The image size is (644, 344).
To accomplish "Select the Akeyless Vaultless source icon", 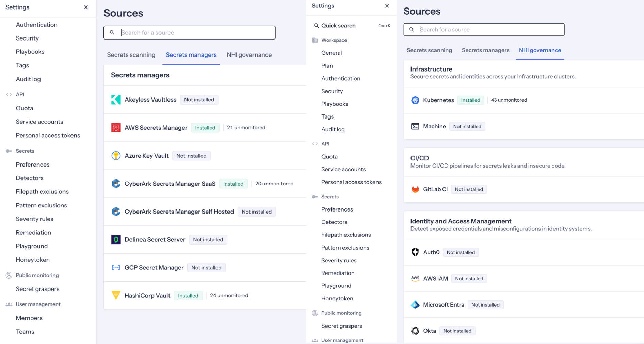I will click(116, 99).
